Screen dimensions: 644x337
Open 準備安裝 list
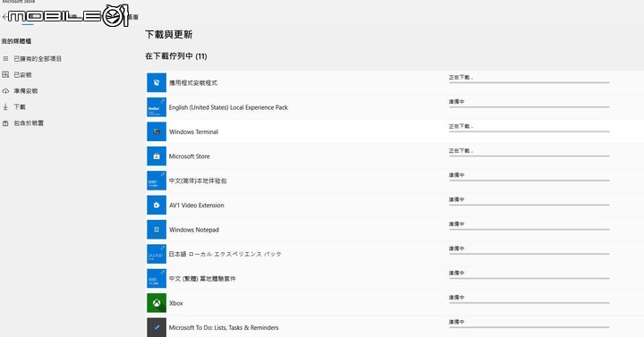(25, 91)
